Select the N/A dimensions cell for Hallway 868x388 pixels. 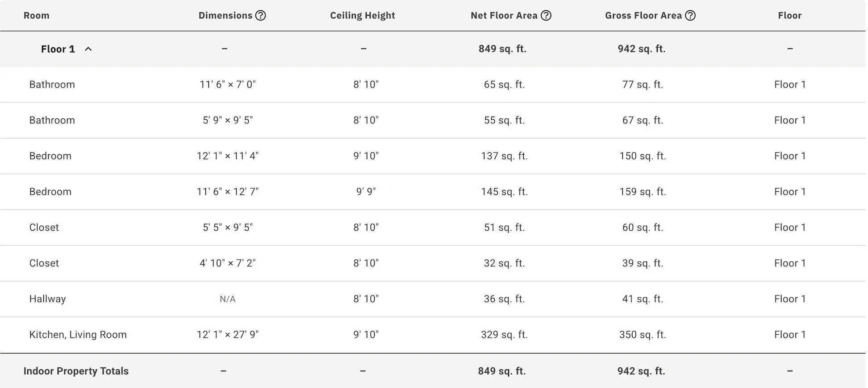228,299
